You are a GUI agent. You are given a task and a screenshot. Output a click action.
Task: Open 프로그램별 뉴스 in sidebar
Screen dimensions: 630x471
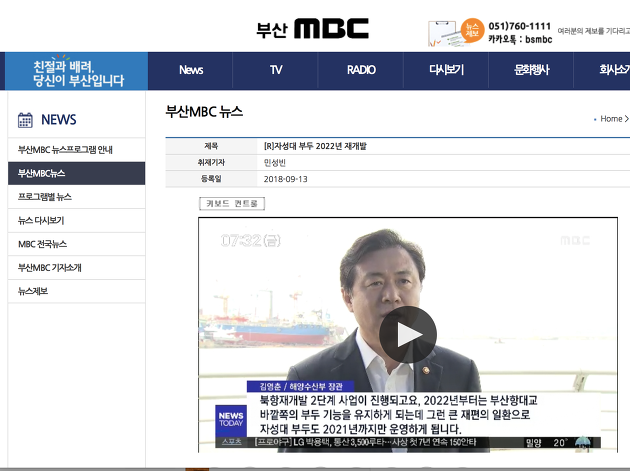coord(76,197)
